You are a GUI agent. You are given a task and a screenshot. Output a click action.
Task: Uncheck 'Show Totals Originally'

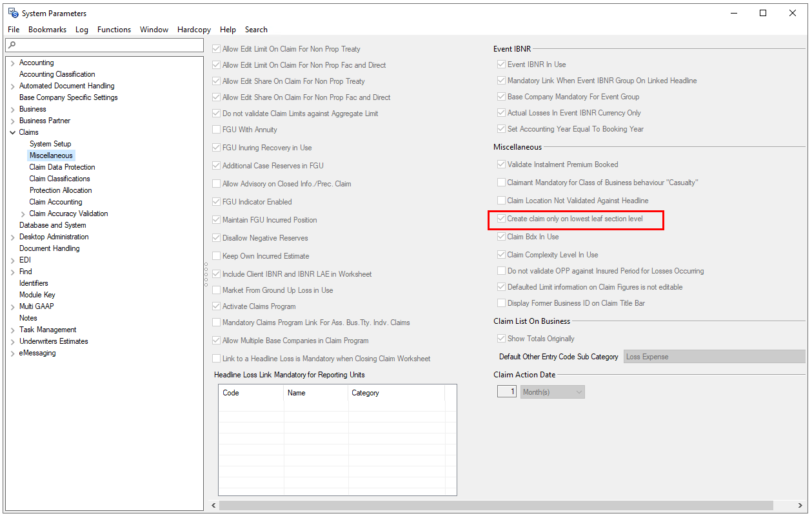coord(501,338)
